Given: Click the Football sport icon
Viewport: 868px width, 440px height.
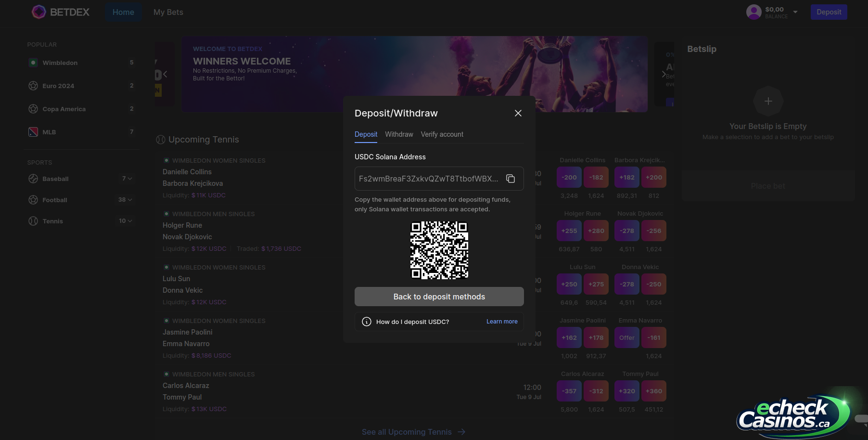Looking at the screenshot, I should pyautogui.click(x=33, y=200).
